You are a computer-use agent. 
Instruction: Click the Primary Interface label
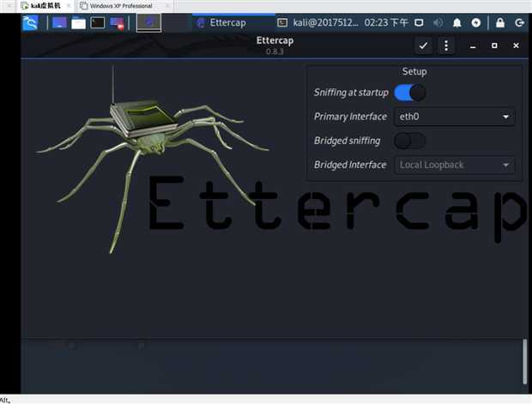pos(350,117)
